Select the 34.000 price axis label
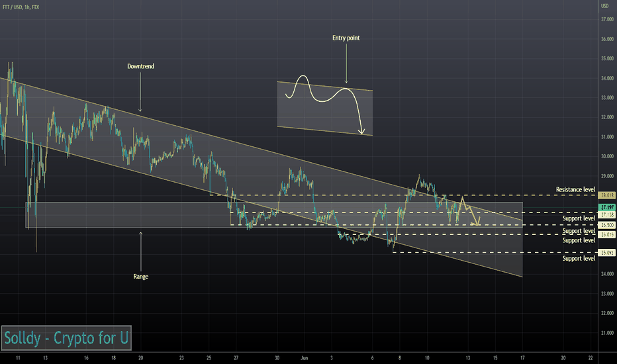This screenshot has width=617, height=364. pos(607,78)
